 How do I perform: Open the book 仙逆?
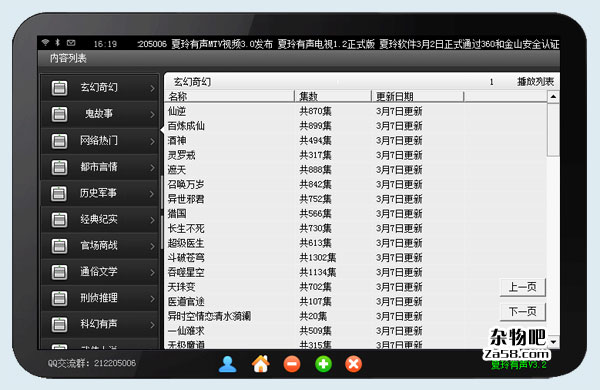coord(177,111)
